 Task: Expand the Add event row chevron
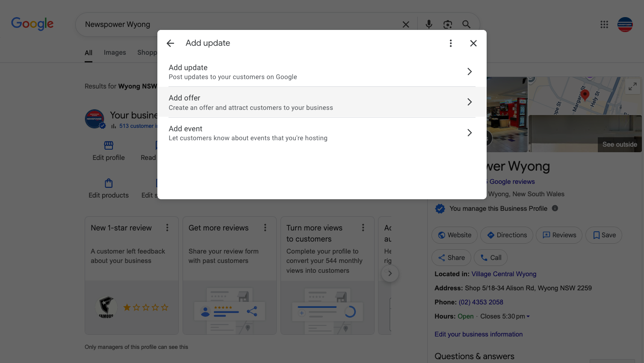pyautogui.click(x=470, y=133)
